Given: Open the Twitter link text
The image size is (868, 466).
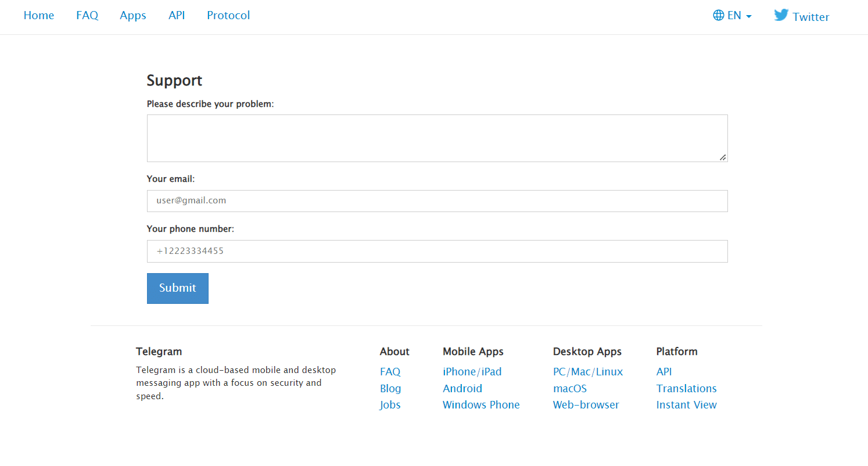Looking at the screenshot, I should pos(811,17).
